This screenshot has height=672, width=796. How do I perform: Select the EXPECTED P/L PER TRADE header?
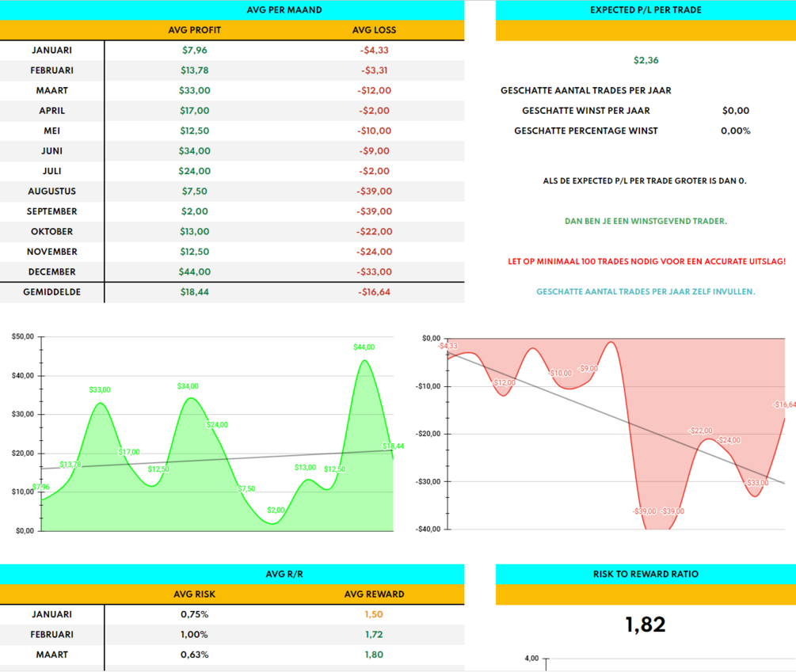646,9
